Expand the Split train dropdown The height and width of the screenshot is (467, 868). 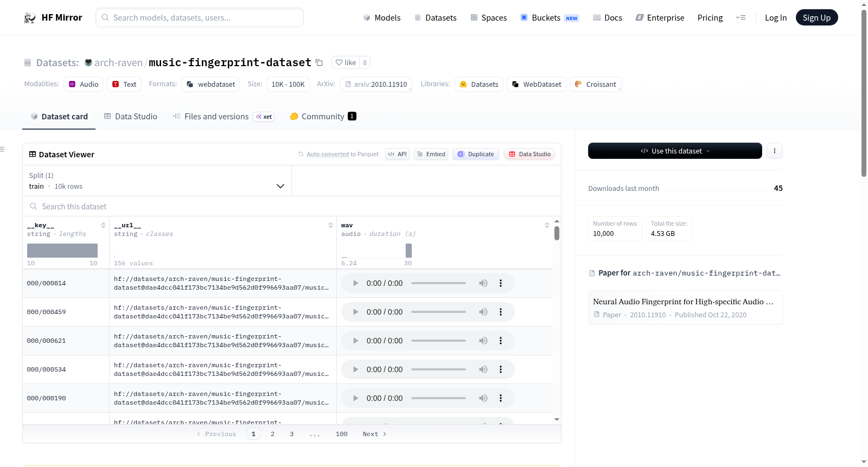coord(157,181)
